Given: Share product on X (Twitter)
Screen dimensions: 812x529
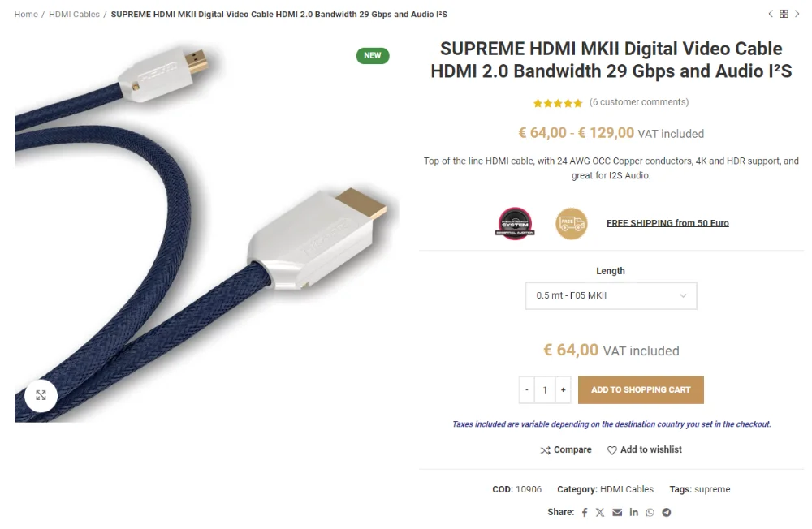Looking at the screenshot, I should tap(600, 513).
